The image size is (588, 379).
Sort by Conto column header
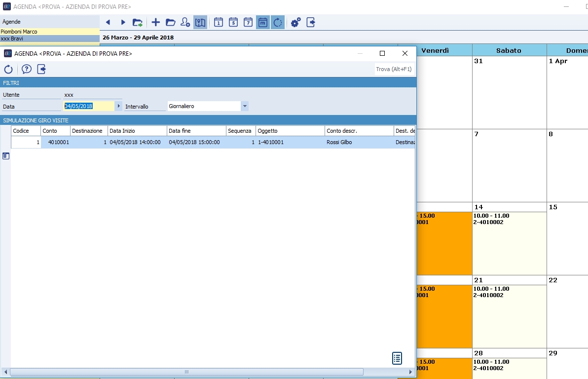point(56,131)
